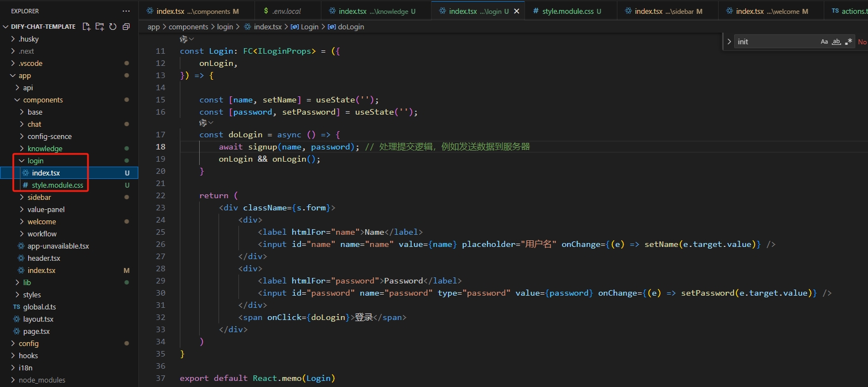Toggle Match Whole Word in find widget
This screenshot has width=868, height=387.
(x=836, y=42)
